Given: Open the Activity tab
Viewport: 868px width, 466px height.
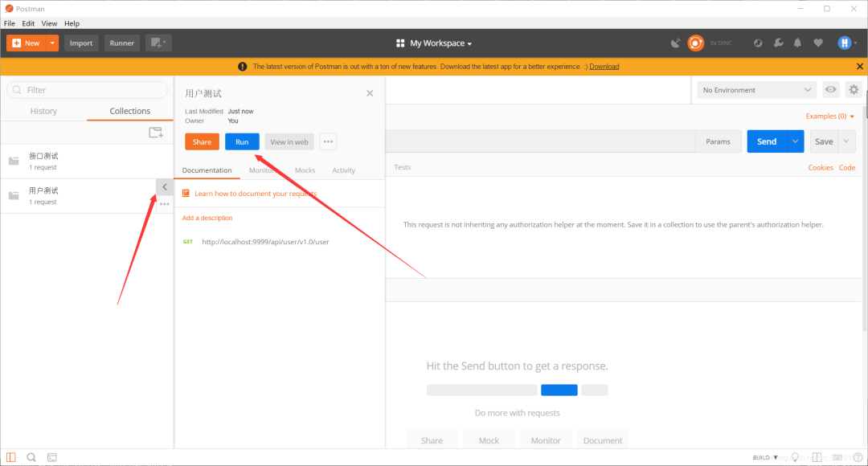Looking at the screenshot, I should click(344, 170).
